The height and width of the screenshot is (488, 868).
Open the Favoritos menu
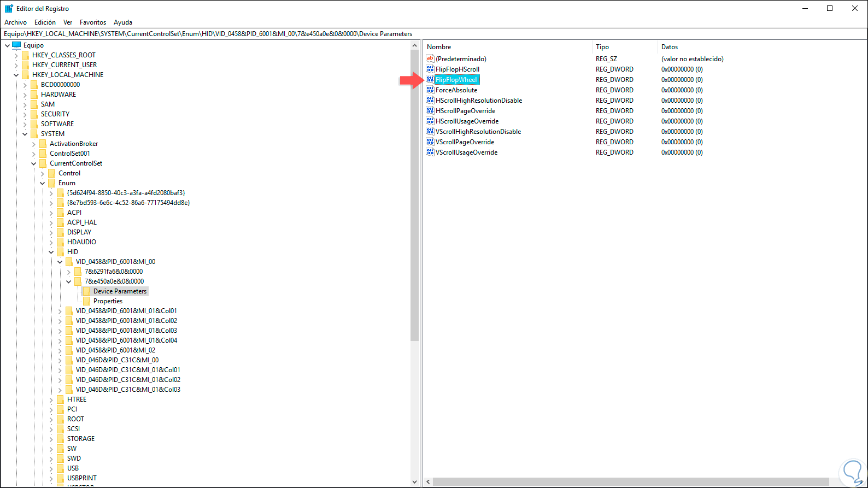(x=93, y=22)
